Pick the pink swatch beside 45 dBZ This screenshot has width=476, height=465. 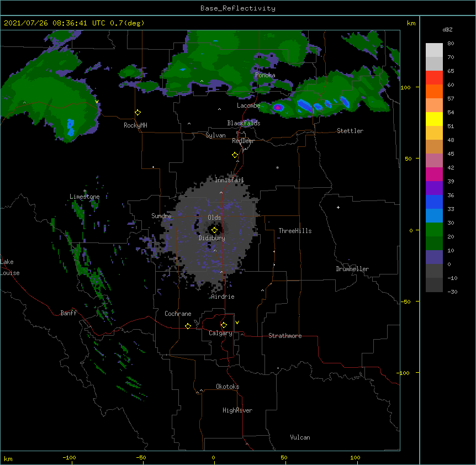coord(434,161)
